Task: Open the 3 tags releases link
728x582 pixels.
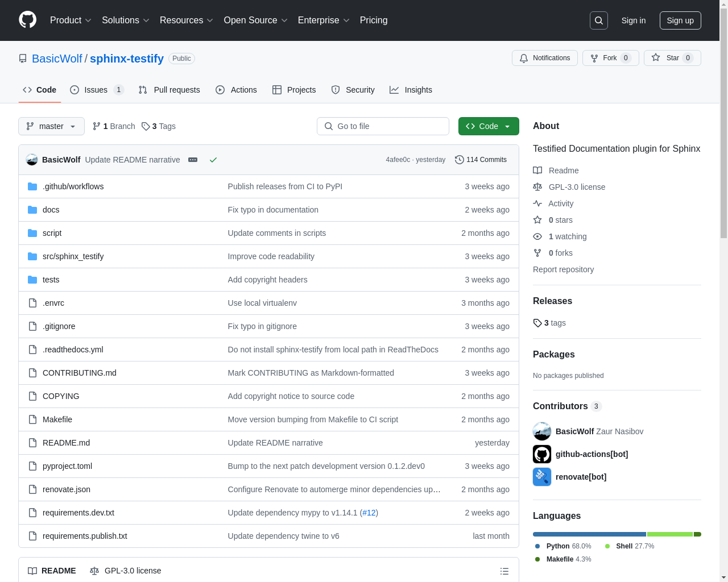Action: [549, 323]
